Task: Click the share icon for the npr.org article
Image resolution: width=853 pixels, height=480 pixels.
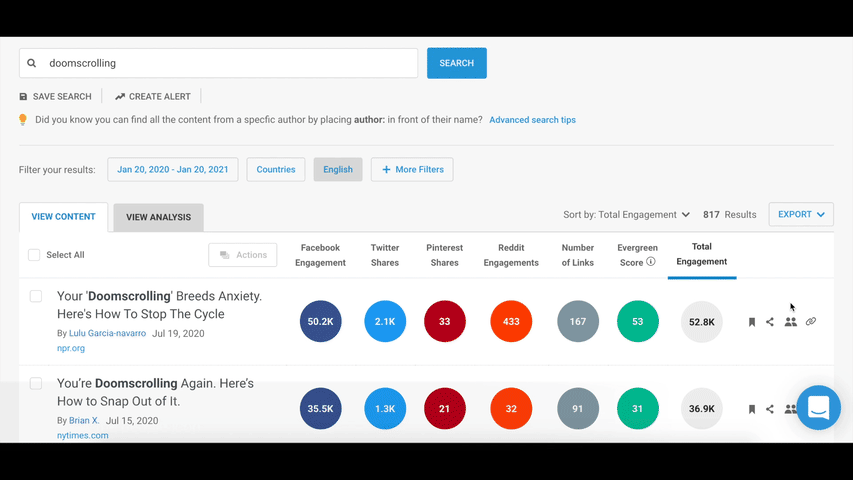Action: coord(770,322)
